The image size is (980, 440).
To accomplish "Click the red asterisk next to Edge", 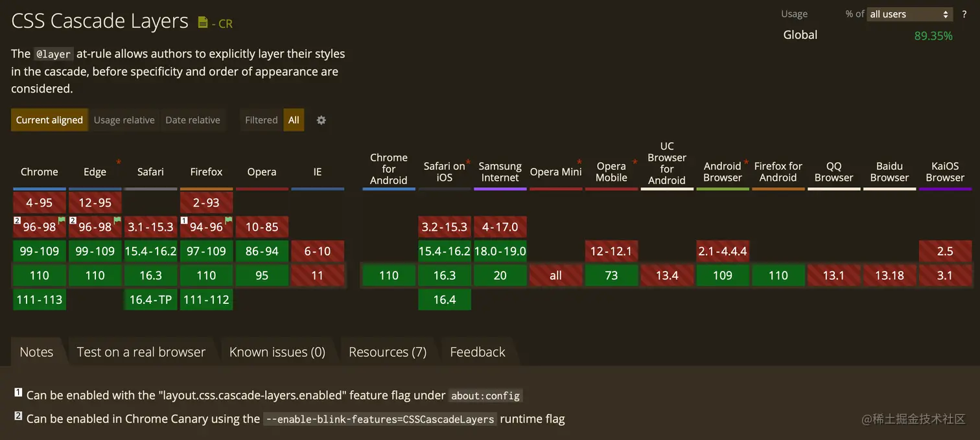I will pos(119,161).
